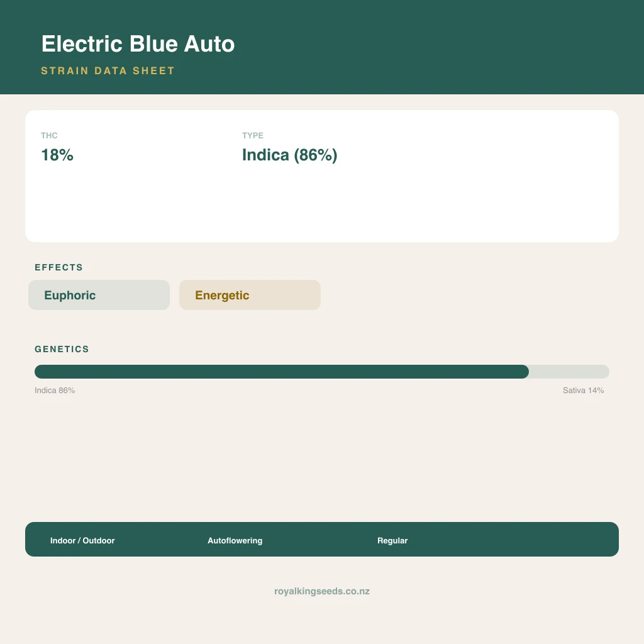Select Regular in the bottom bar
The width and height of the screenshot is (644, 644).
pyautogui.click(x=392, y=540)
